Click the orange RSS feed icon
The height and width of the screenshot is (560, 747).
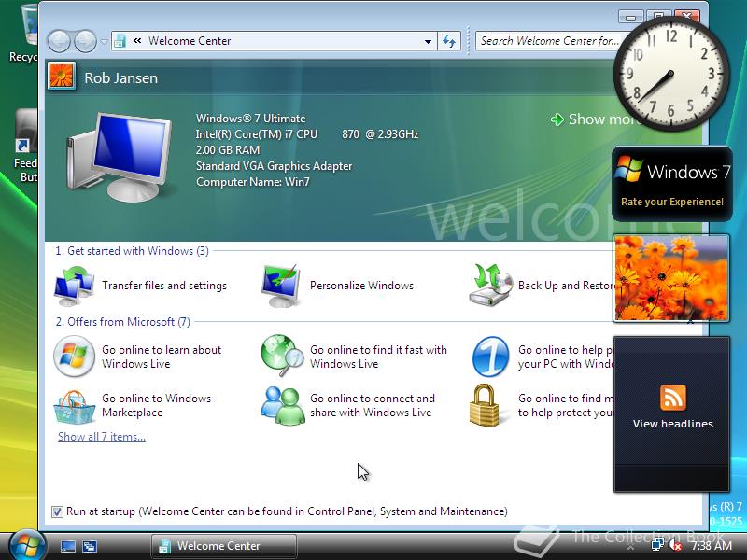pos(673,398)
